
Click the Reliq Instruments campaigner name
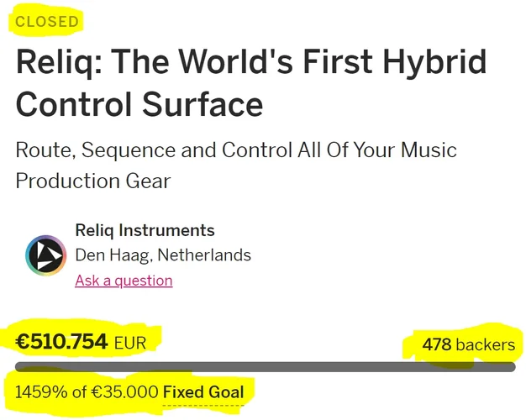tap(145, 230)
